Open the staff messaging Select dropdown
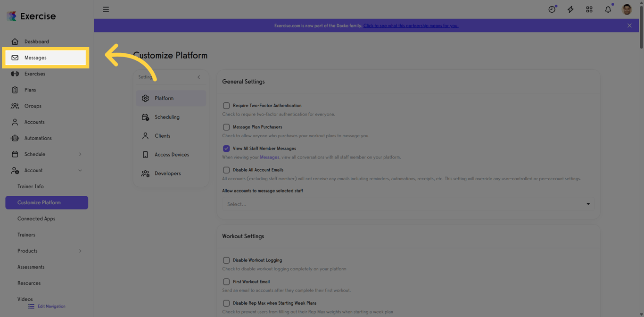This screenshot has width=644, height=317. (x=408, y=204)
